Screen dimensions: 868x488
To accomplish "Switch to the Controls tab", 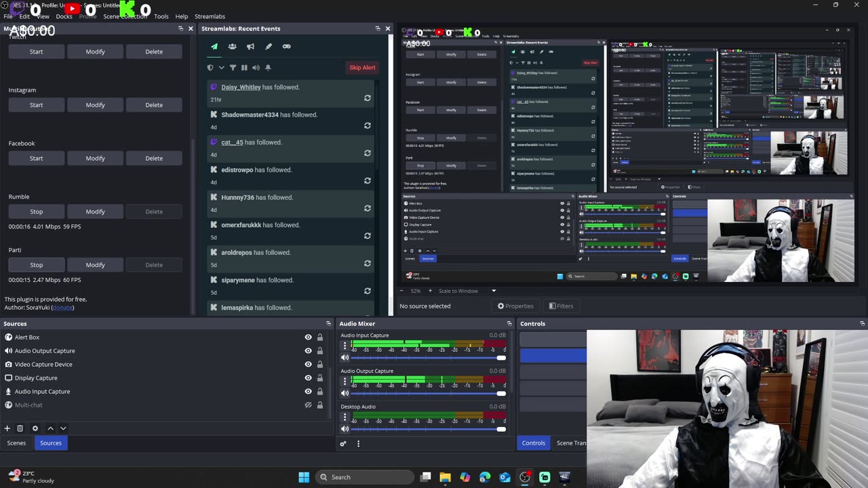I will tap(534, 443).
